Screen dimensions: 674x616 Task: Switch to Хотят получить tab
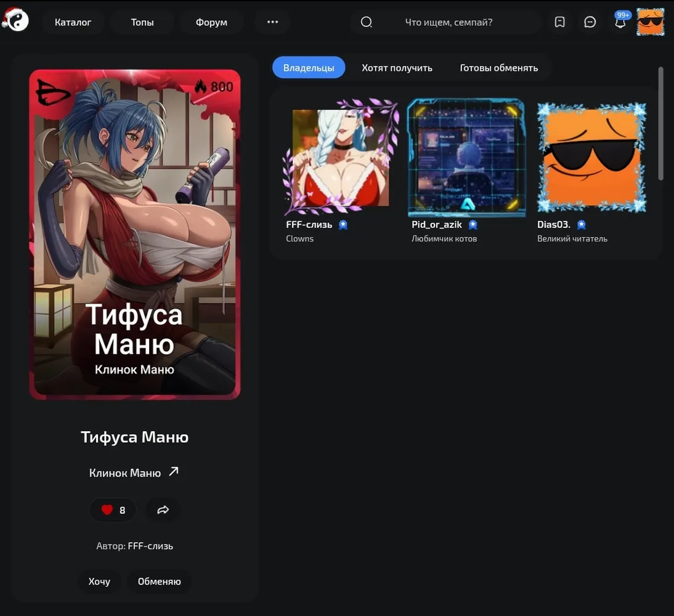[397, 68]
